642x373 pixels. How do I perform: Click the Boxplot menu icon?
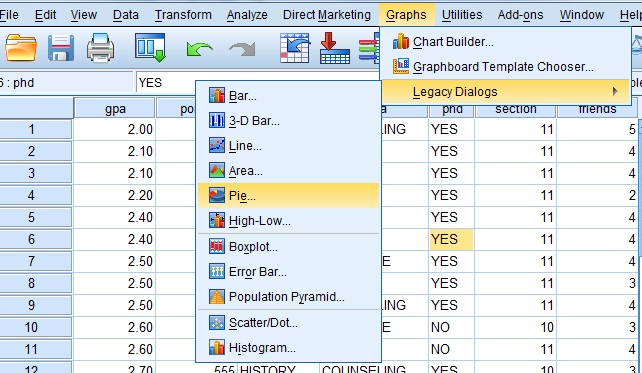click(217, 246)
